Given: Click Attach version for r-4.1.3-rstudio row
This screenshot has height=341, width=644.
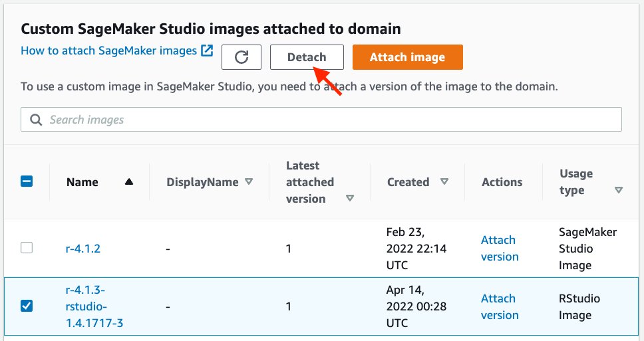Looking at the screenshot, I should [x=500, y=306].
